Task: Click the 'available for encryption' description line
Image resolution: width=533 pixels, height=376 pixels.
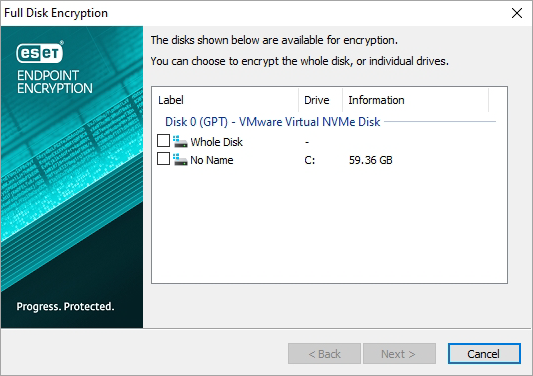Action: point(274,40)
